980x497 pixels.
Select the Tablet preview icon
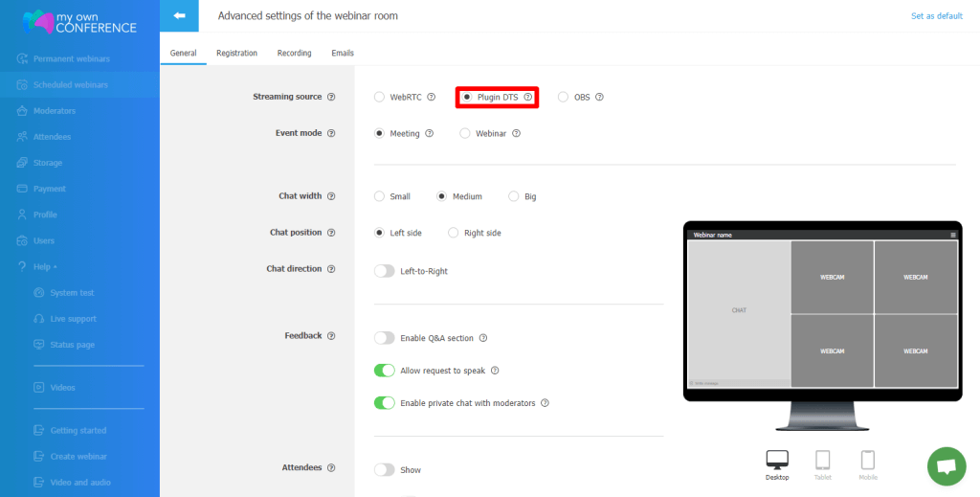tap(821, 461)
